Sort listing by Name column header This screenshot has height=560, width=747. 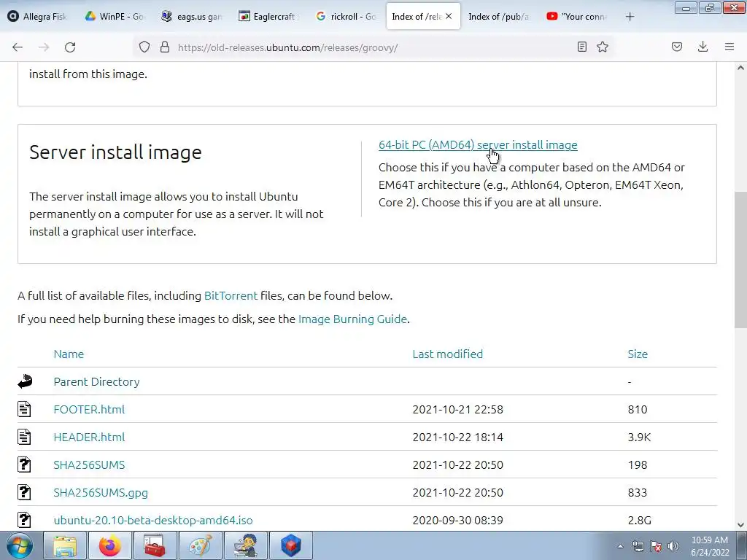coord(69,354)
